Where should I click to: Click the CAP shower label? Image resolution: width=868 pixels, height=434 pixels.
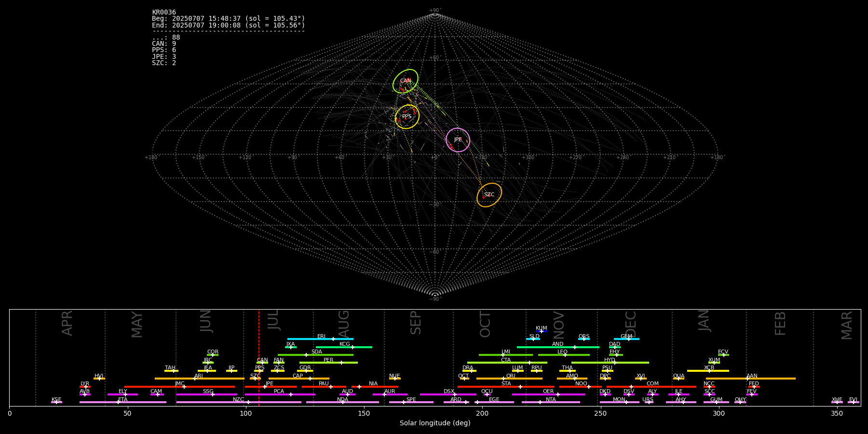(x=298, y=376)
